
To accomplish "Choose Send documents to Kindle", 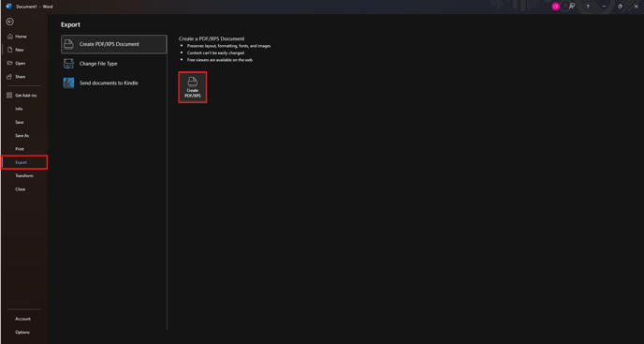I will pyautogui.click(x=114, y=83).
